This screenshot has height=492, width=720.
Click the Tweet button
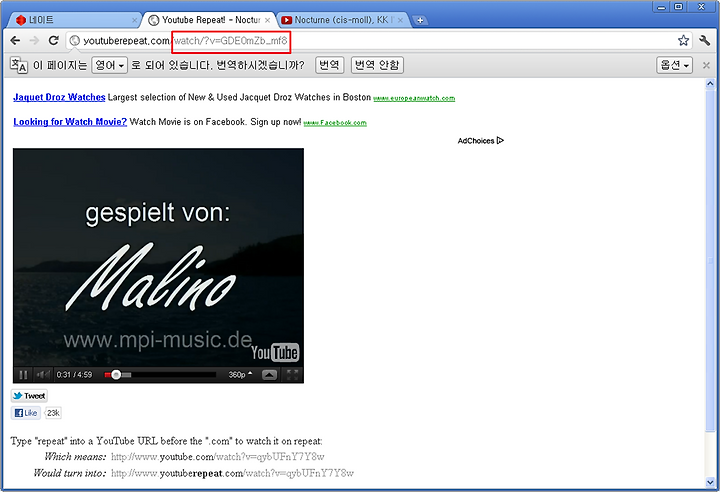[x=29, y=396]
